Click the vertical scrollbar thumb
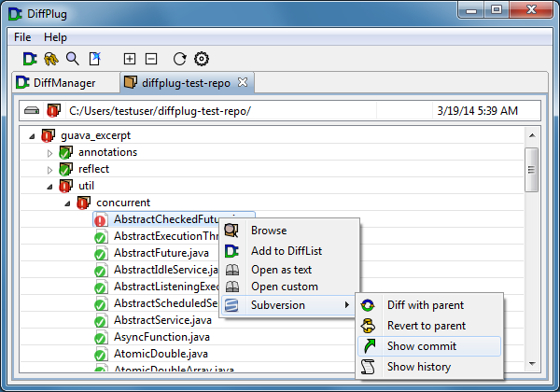Image resolution: width=560 pixels, height=392 pixels. (x=532, y=170)
